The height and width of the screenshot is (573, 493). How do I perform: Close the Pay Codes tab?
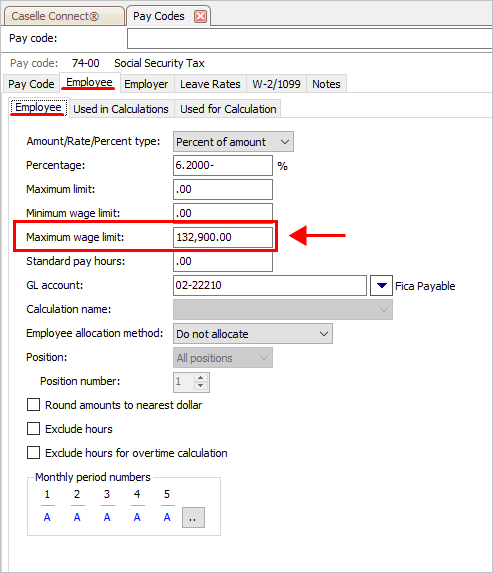pos(200,16)
